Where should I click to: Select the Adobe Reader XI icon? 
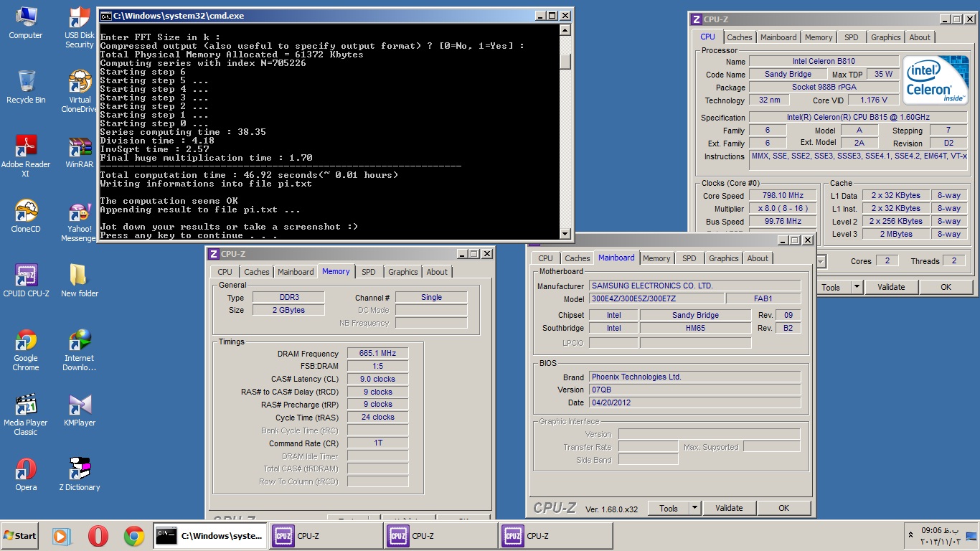click(x=26, y=156)
